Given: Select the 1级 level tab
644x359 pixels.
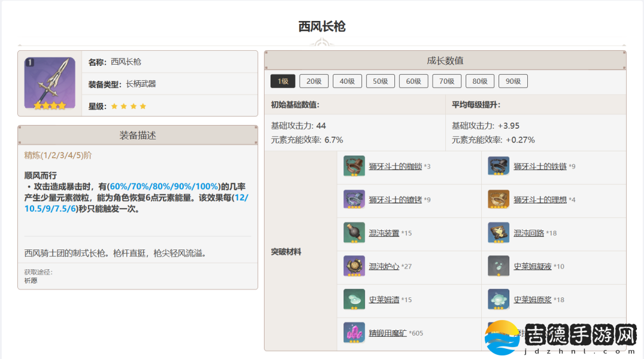Looking at the screenshot, I should (282, 81).
